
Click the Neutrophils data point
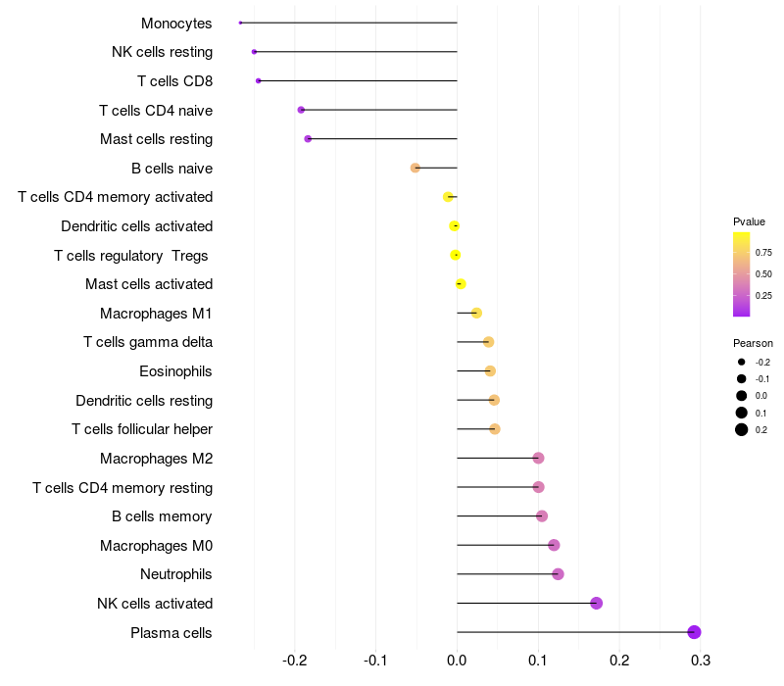click(x=558, y=574)
